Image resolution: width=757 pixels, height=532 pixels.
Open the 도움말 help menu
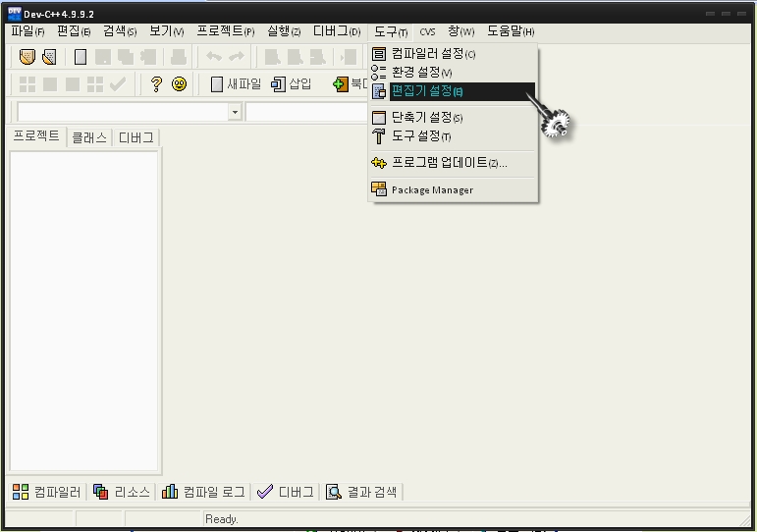coord(511,31)
